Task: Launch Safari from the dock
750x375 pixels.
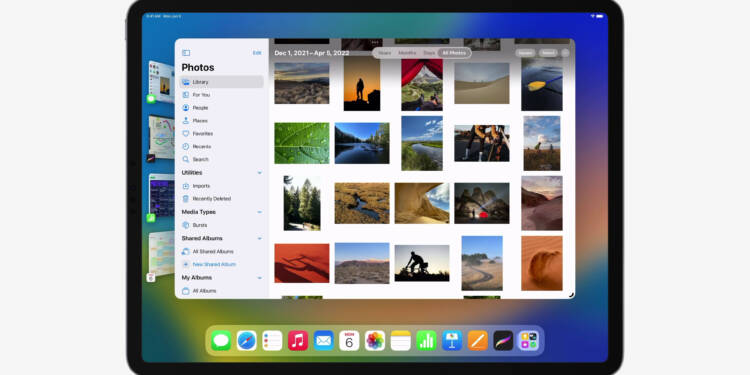Action: pyautogui.click(x=247, y=341)
